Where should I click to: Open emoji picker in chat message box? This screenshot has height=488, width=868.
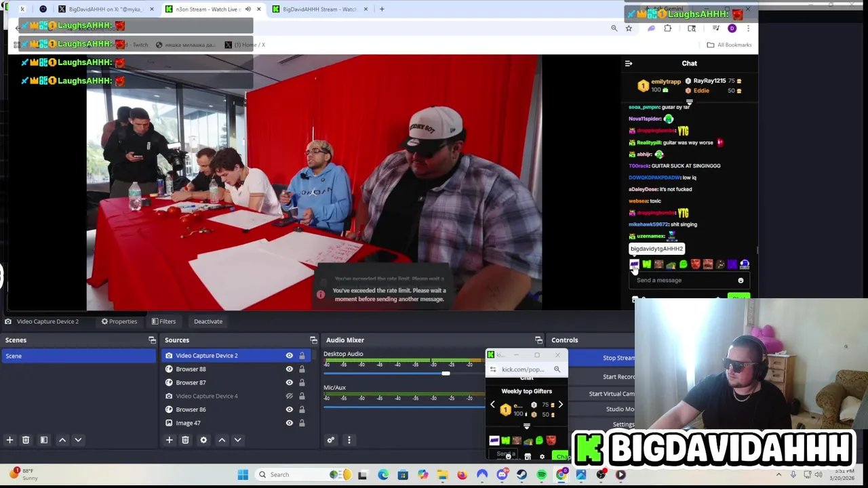click(x=741, y=281)
